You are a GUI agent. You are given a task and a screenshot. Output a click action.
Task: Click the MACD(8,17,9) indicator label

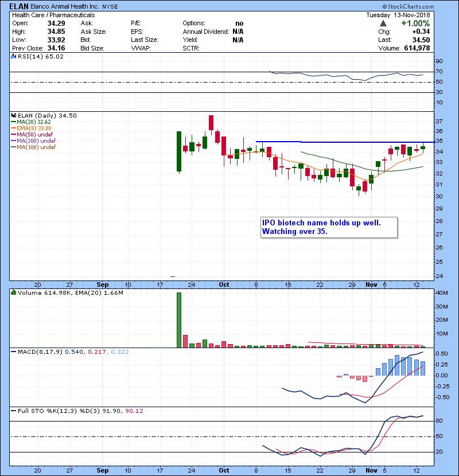tap(40, 352)
